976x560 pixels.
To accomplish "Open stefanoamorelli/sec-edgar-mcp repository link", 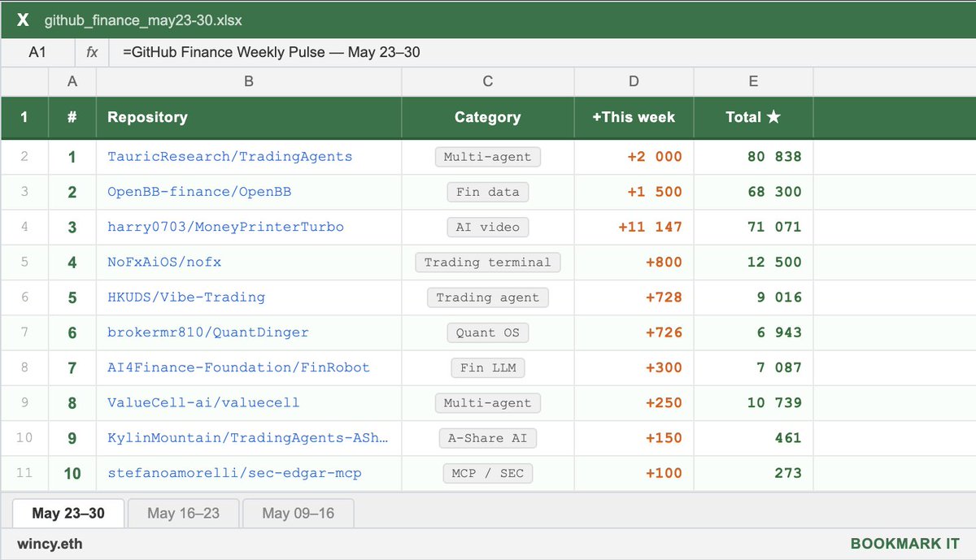I will 234,472.
